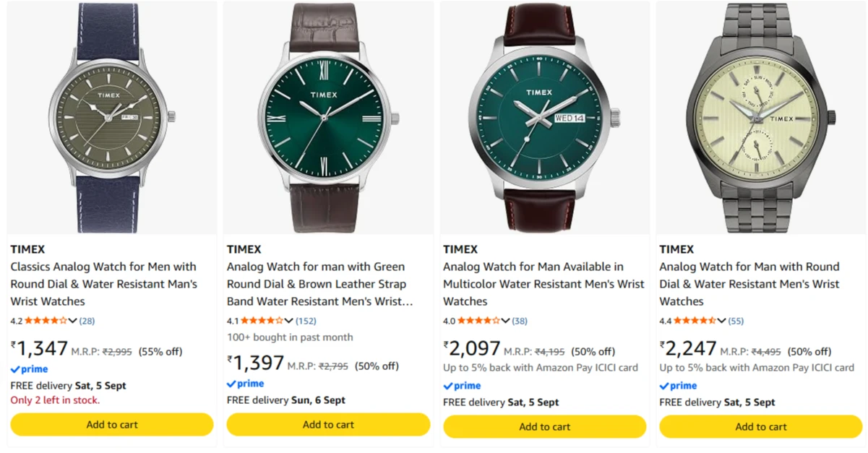Open the grey steel bracelet watch image
This screenshot has width=868, height=453.
[x=761, y=118]
